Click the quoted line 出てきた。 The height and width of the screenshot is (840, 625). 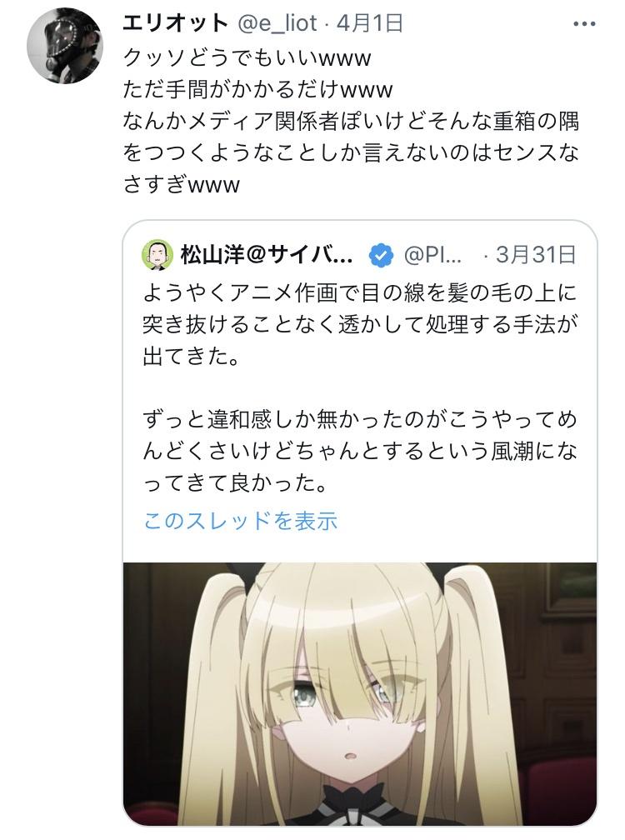191,357
